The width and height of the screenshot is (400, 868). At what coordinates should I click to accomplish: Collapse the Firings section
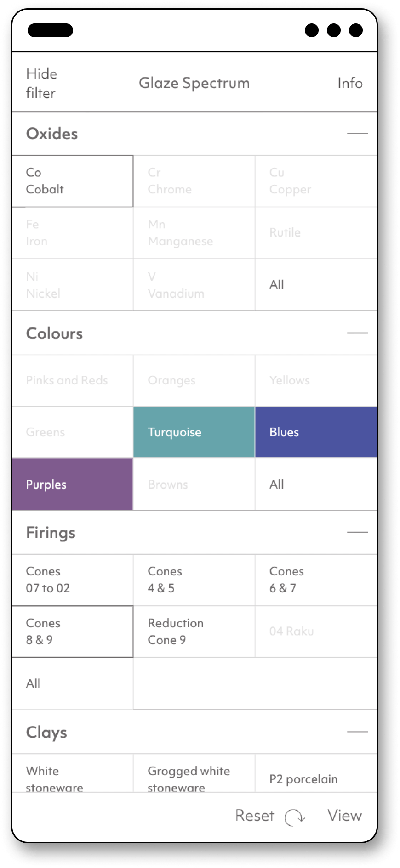(357, 532)
